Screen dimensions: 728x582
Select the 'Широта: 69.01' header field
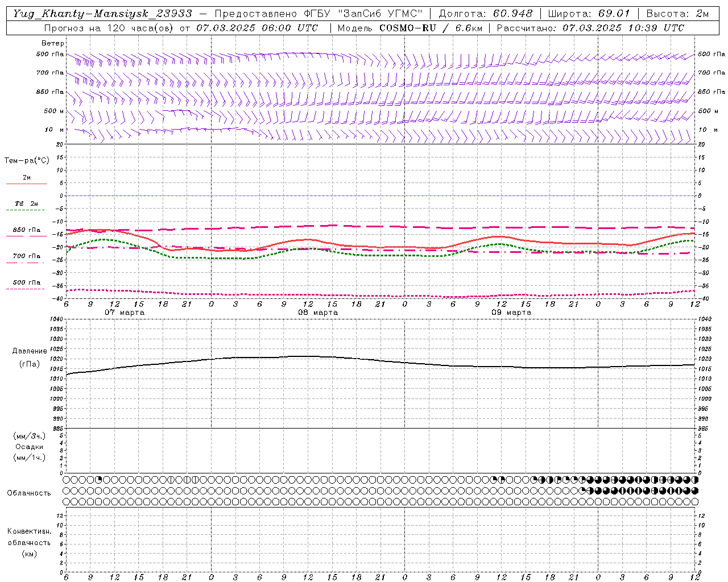point(589,14)
